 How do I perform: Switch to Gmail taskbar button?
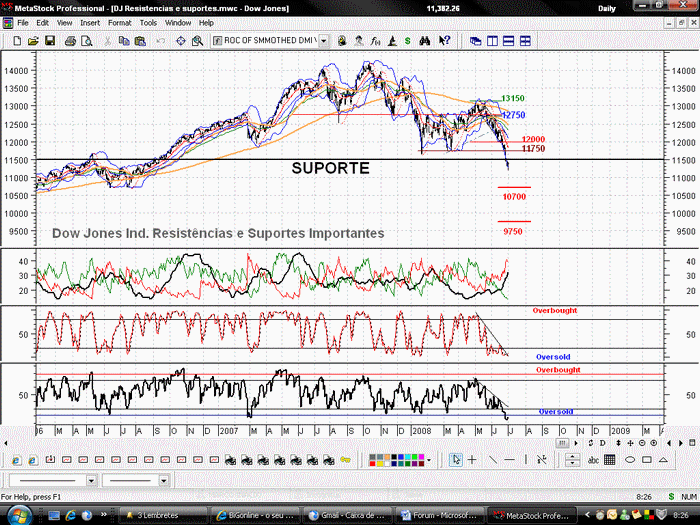tap(349, 515)
